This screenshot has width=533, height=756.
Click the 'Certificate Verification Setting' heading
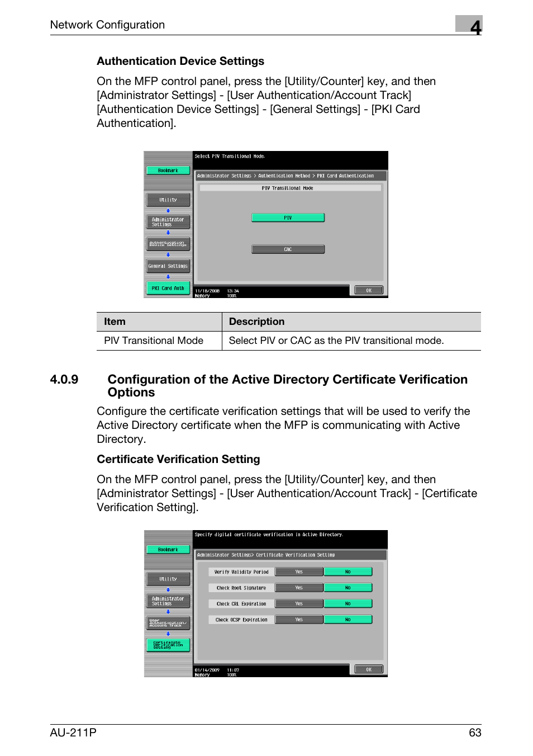pos(178,459)
